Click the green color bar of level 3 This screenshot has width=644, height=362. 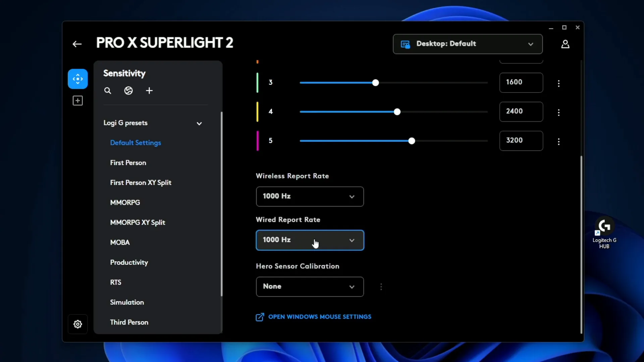[x=257, y=82]
